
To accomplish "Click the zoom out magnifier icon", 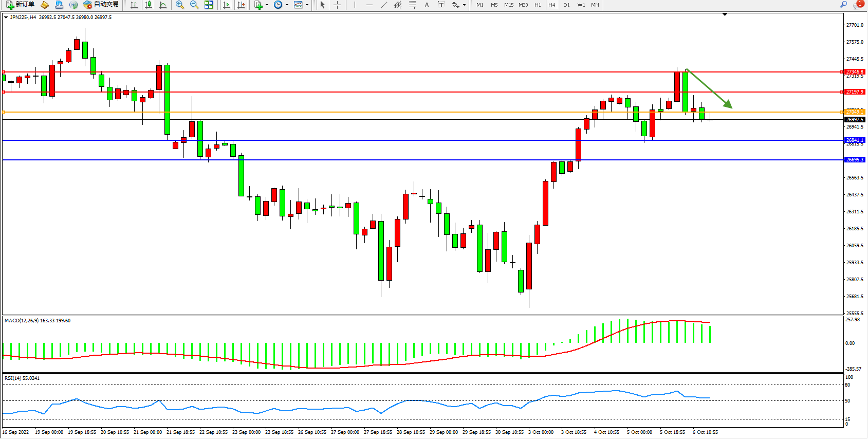I will click(x=194, y=5).
